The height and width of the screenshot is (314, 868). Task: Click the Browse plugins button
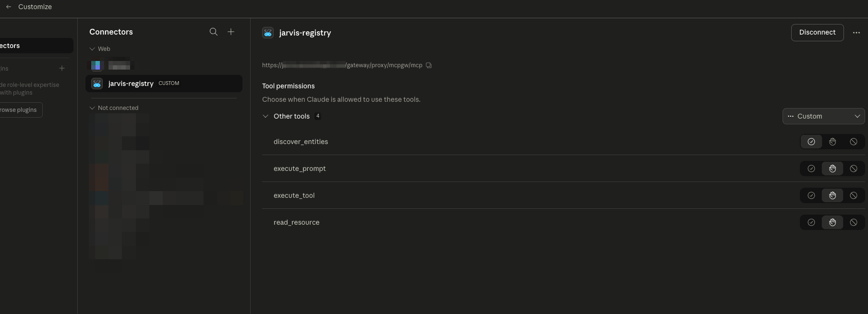tap(20, 110)
